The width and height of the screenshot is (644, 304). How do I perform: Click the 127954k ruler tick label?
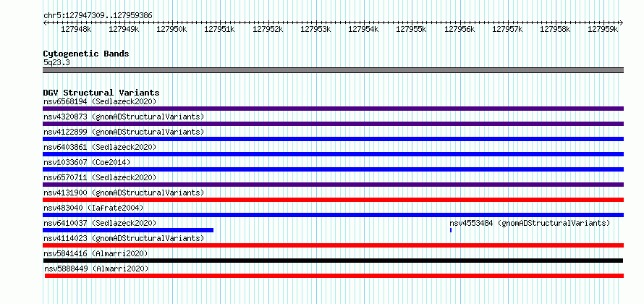pos(363,29)
